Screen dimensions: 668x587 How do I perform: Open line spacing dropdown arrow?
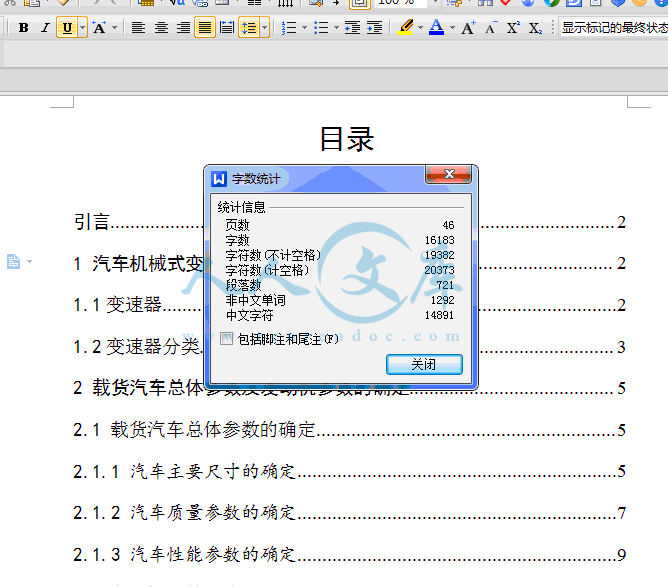click(x=265, y=28)
